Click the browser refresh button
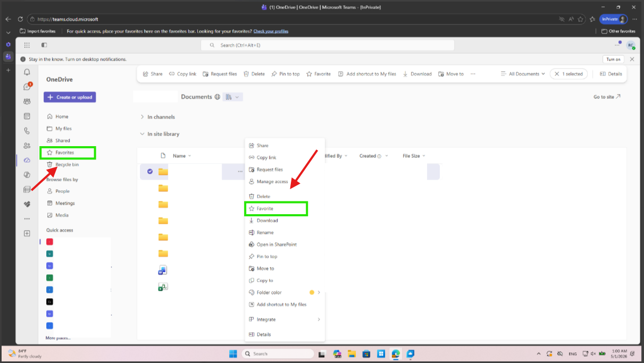644x363 pixels. click(x=21, y=19)
